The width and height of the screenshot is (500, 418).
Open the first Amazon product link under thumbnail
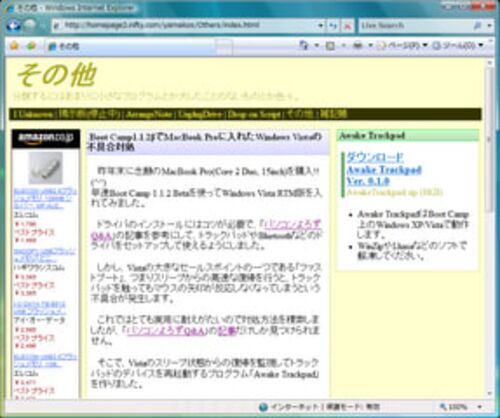45,199
